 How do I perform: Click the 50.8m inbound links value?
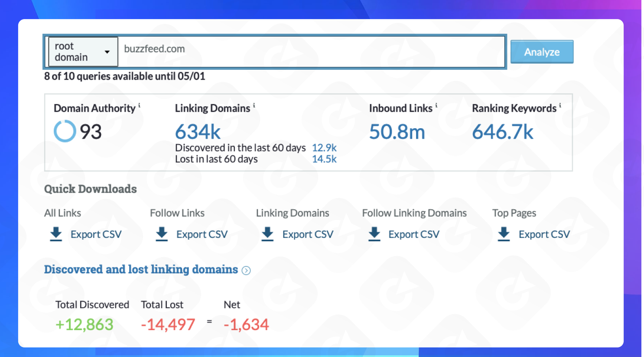pyautogui.click(x=397, y=132)
